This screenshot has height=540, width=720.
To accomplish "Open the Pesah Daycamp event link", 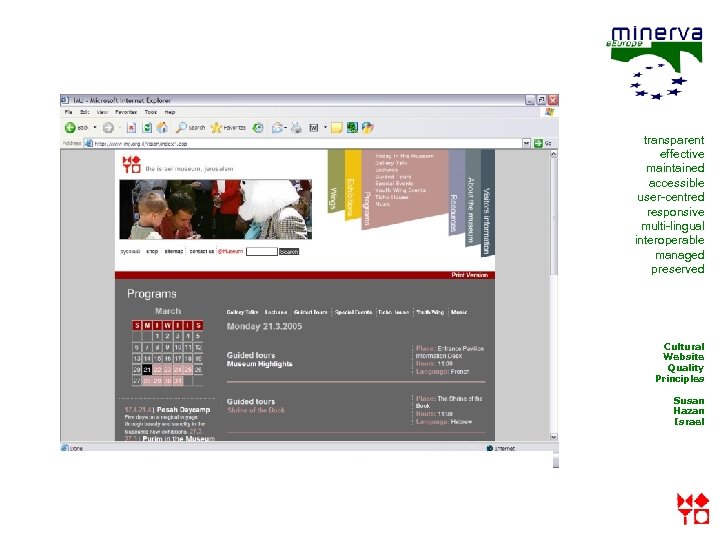I will click(183, 410).
